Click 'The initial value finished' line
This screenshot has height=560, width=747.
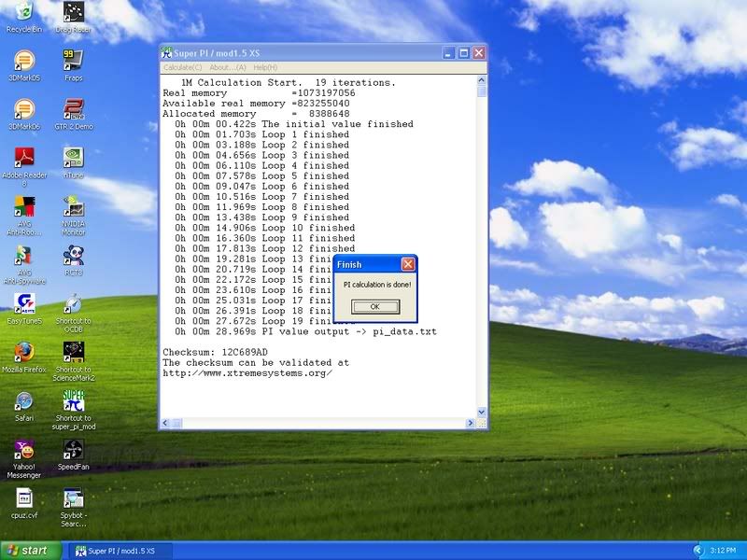(294, 124)
